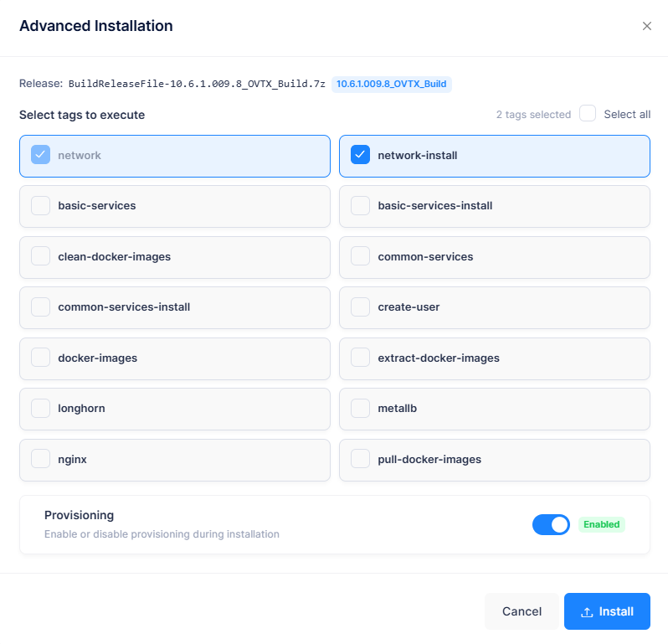This screenshot has height=644, width=668.
Task: Disable the Provisioning toggle switch
Action: (551, 524)
